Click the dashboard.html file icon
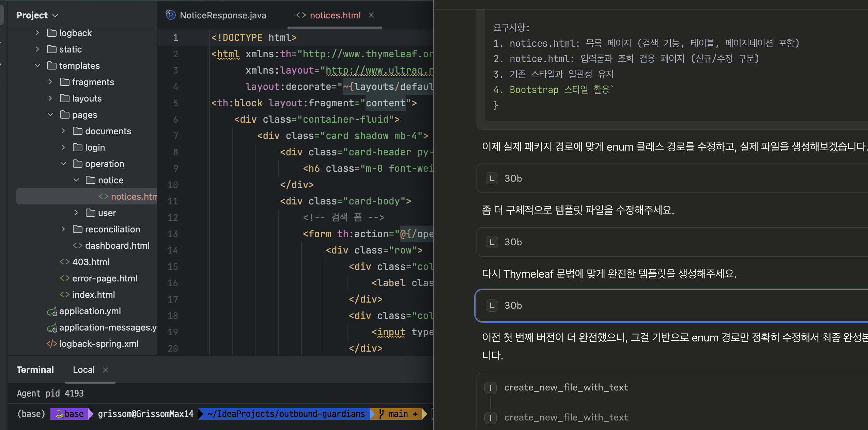This screenshot has width=868, height=430. [x=77, y=245]
